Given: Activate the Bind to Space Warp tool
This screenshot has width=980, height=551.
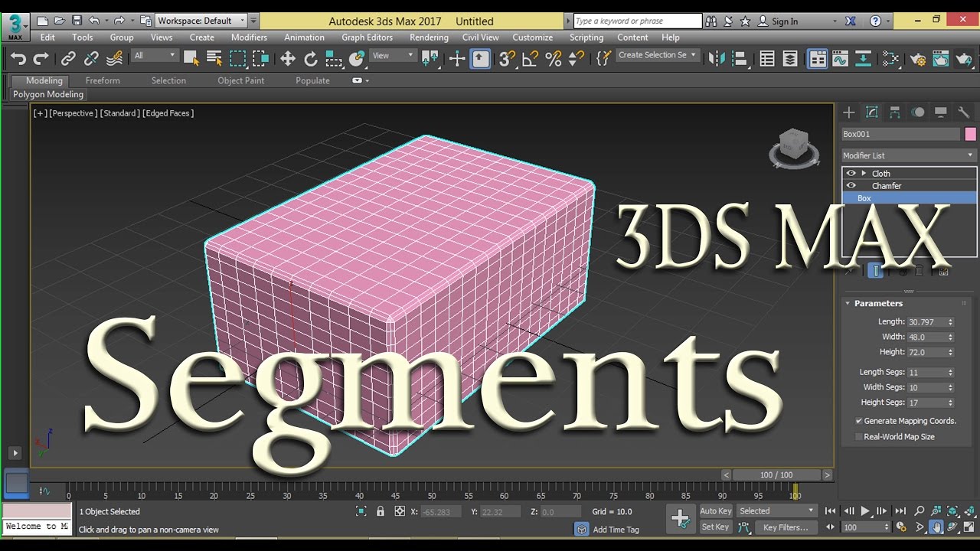Looking at the screenshot, I should (x=115, y=58).
